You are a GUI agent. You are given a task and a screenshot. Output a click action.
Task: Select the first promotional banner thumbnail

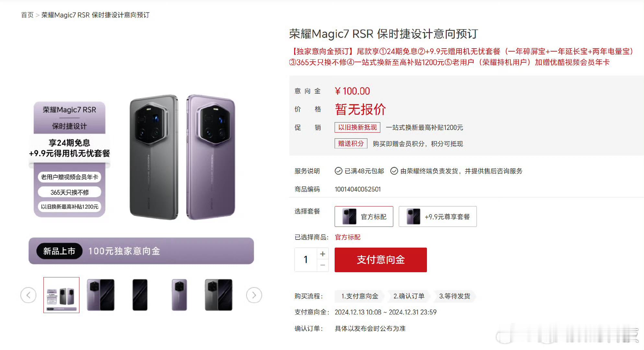61,295
